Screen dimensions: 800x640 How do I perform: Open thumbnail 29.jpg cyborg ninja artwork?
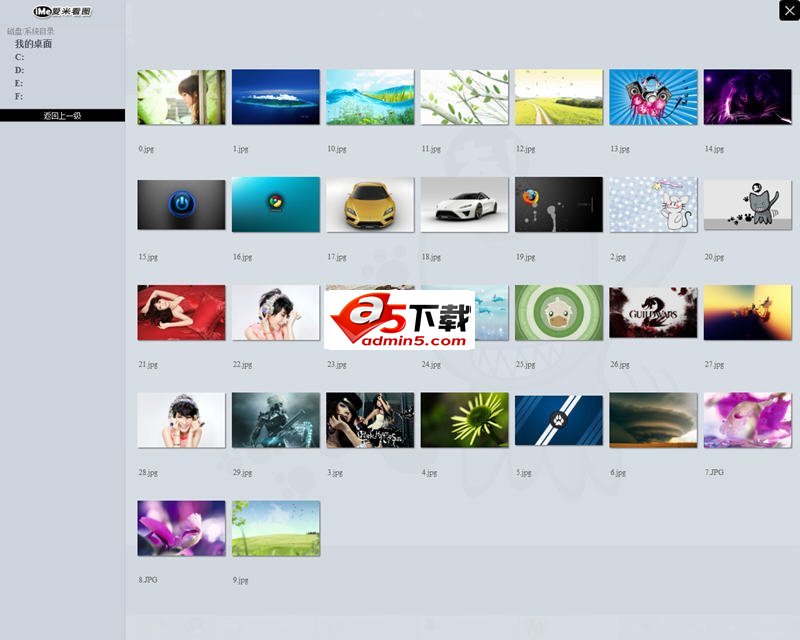click(x=276, y=420)
